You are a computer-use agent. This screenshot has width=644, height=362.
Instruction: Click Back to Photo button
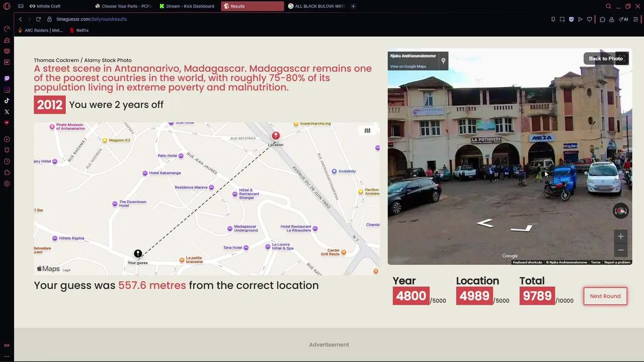coord(606,58)
